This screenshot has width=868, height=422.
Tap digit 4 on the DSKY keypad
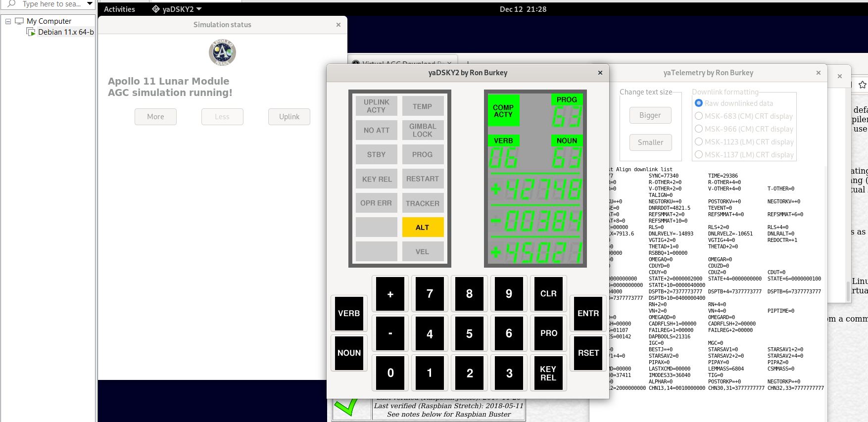[430, 333]
